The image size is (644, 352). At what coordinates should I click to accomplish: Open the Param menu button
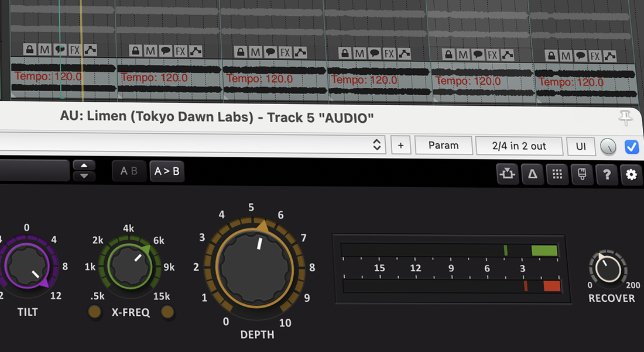[x=444, y=146]
